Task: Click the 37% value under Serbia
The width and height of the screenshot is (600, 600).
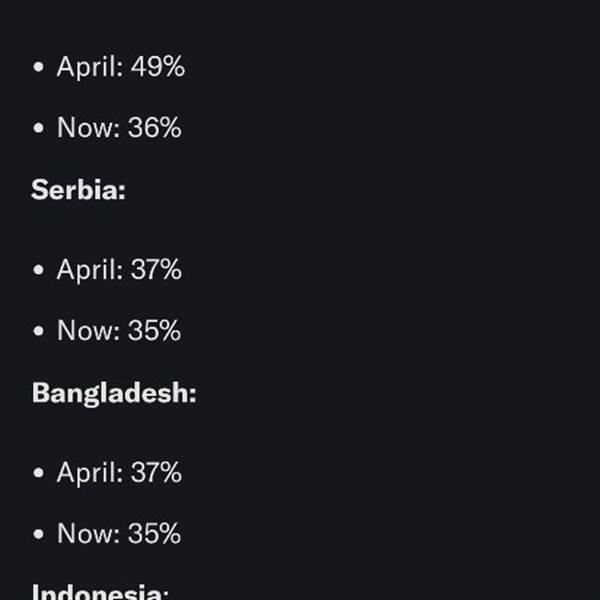Action: 156,269
